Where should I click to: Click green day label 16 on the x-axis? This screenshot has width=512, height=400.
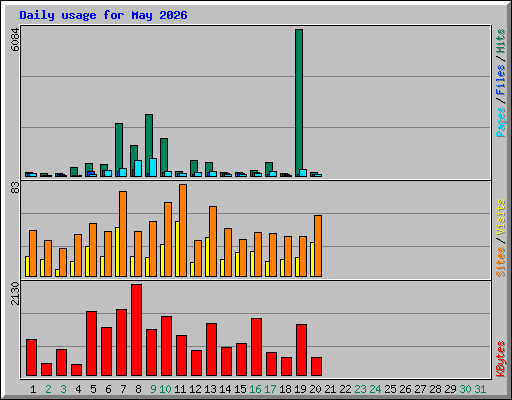[255, 389]
